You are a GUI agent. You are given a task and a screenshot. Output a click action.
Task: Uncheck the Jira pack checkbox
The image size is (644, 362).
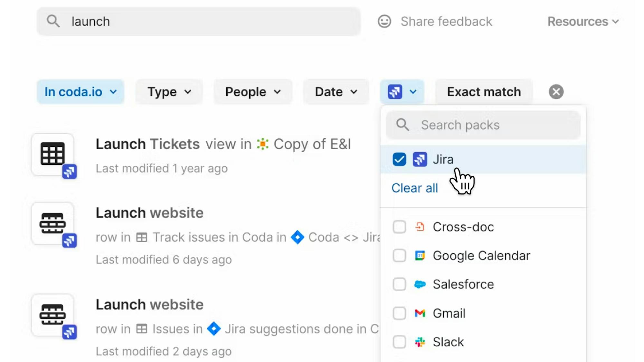[x=399, y=159]
